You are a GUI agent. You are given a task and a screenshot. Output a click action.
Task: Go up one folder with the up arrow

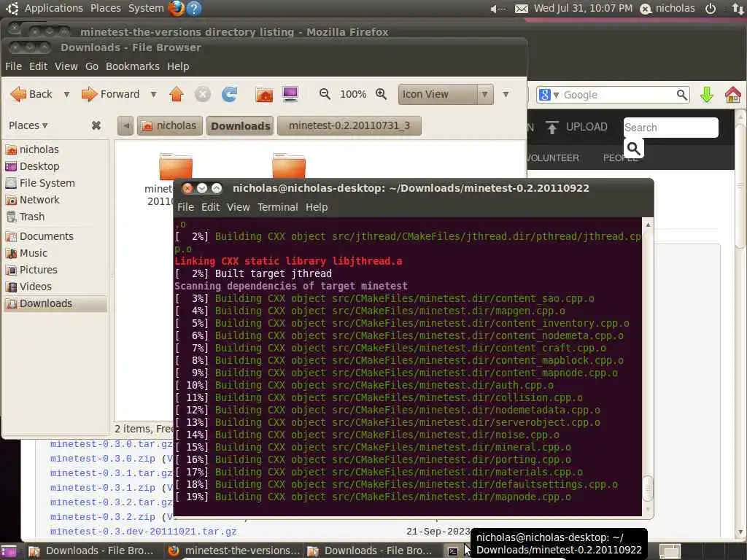(177, 94)
